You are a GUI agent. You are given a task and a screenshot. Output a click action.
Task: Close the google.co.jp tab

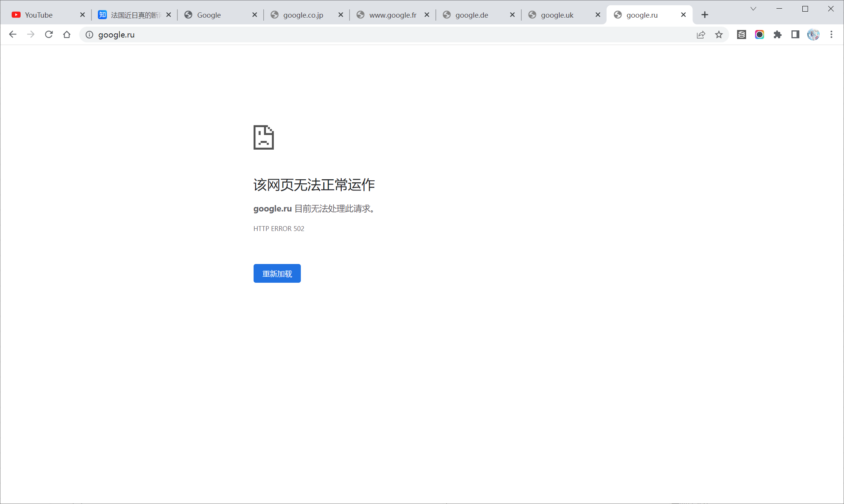coord(341,15)
